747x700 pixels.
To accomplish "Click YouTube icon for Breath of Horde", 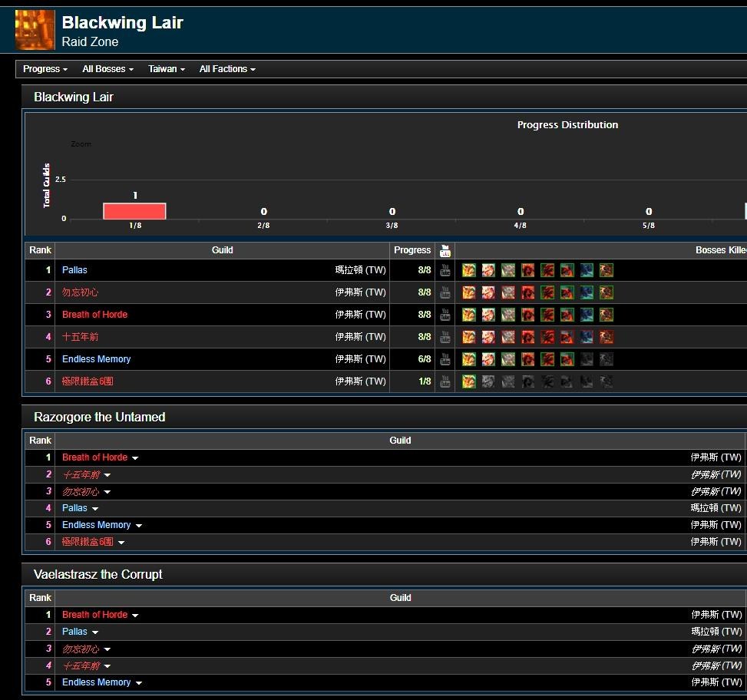I will coord(445,315).
